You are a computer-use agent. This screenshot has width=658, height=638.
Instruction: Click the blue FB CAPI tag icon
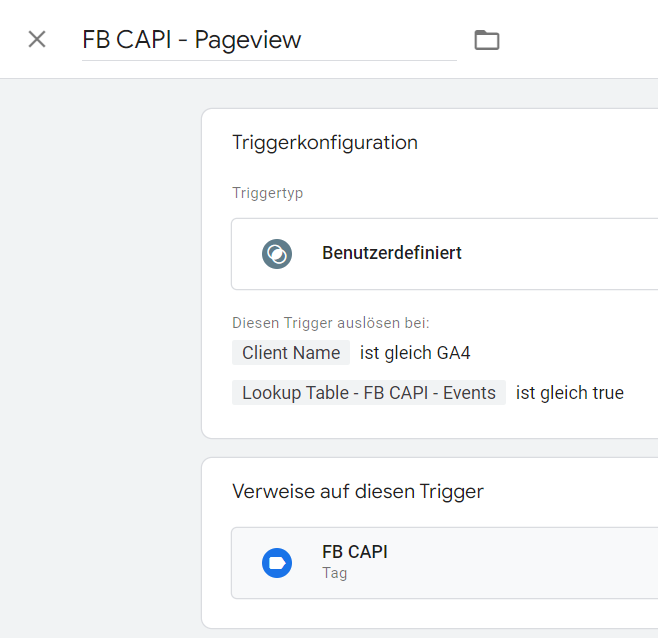point(276,563)
